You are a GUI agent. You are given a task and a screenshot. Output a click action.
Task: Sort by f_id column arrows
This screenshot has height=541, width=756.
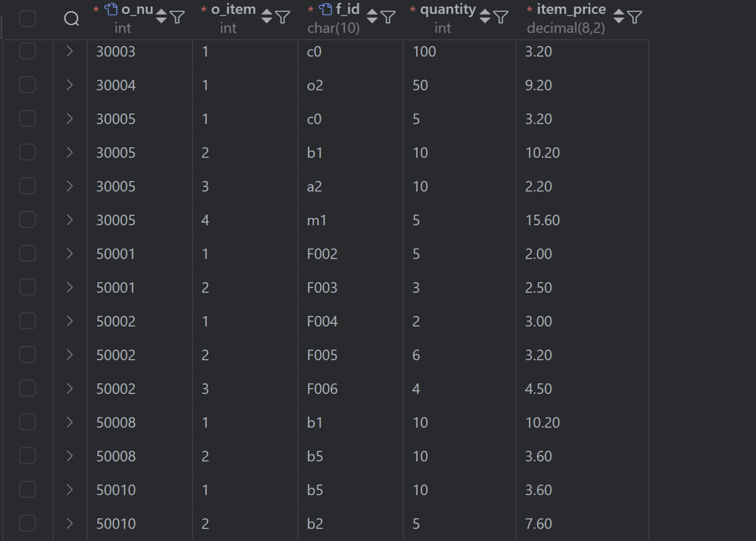tap(372, 17)
